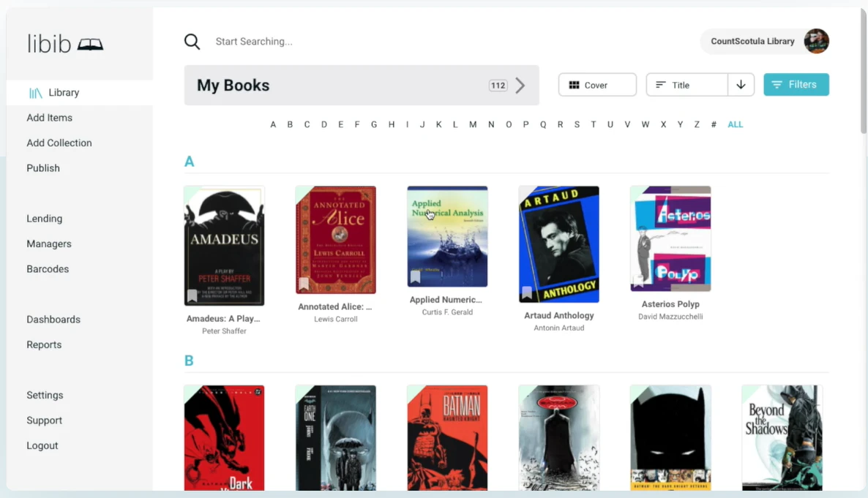Toggle the sort direction arrow

coord(741,85)
